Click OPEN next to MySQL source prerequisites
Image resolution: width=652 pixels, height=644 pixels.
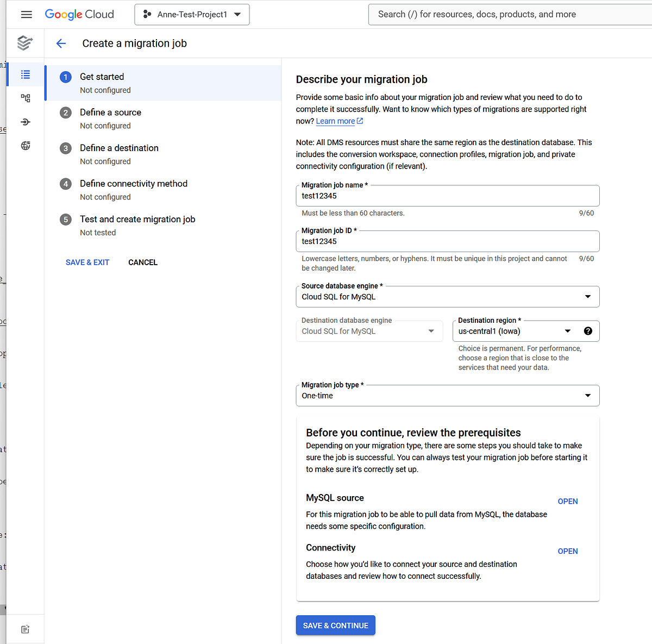[x=567, y=501]
